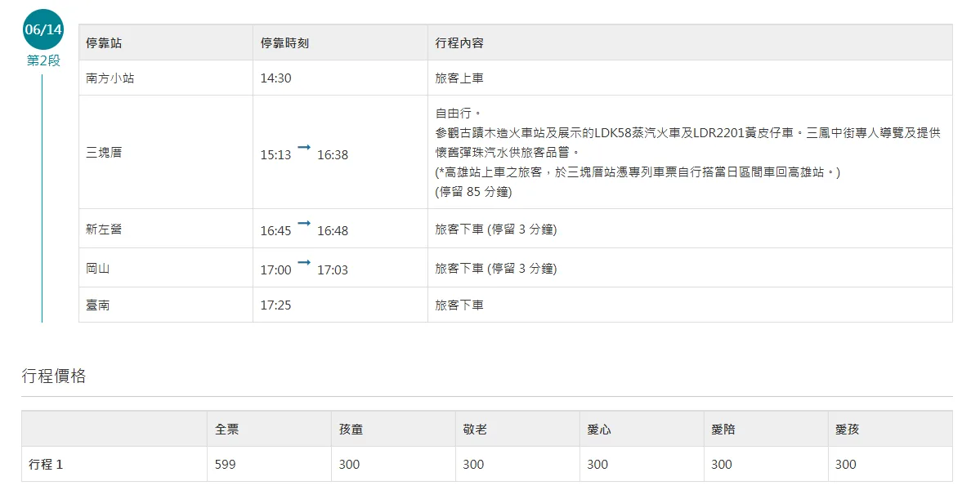The image size is (980, 490).
Task: Select the 臺南 station cell
Action: [98, 305]
